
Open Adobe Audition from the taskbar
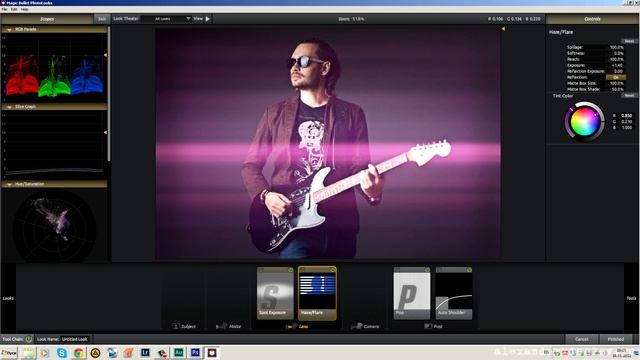(x=178, y=353)
